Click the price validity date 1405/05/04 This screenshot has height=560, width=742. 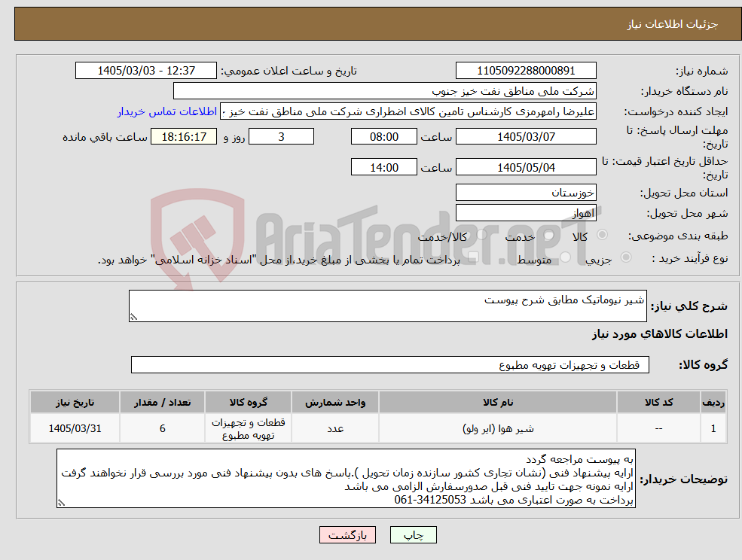point(526,167)
